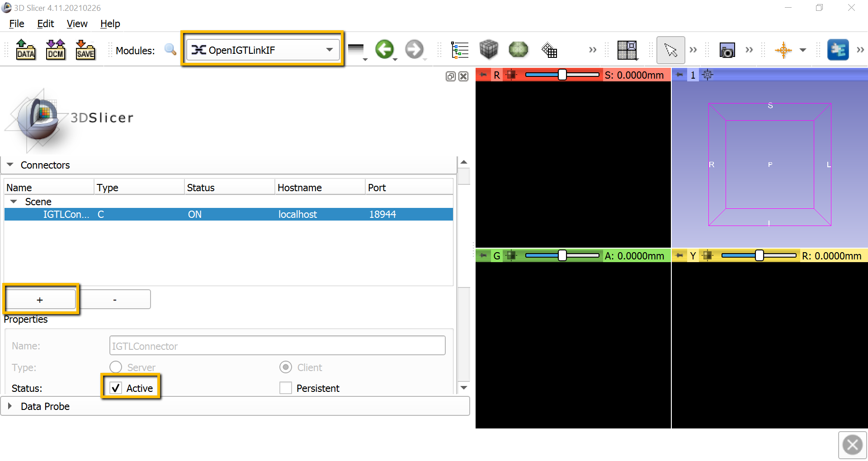This screenshot has width=868, height=461.
Task: Select the Client radio button
Action: click(286, 367)
